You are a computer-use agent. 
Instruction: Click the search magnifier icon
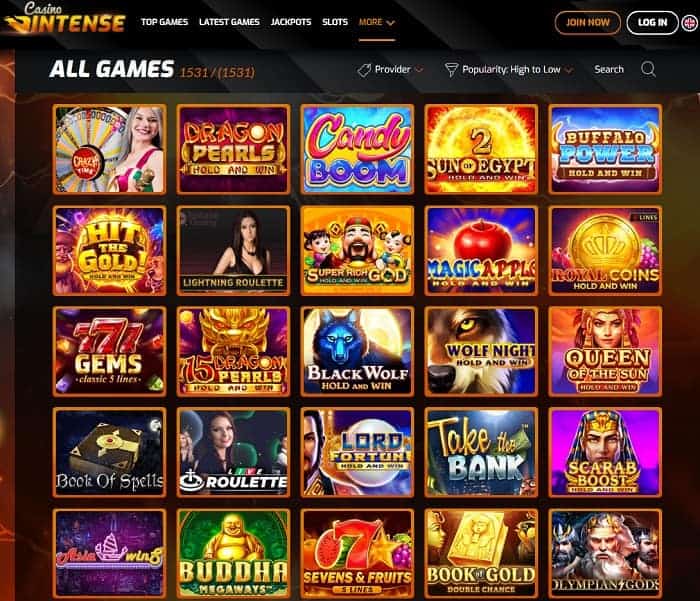pos(648,69)
